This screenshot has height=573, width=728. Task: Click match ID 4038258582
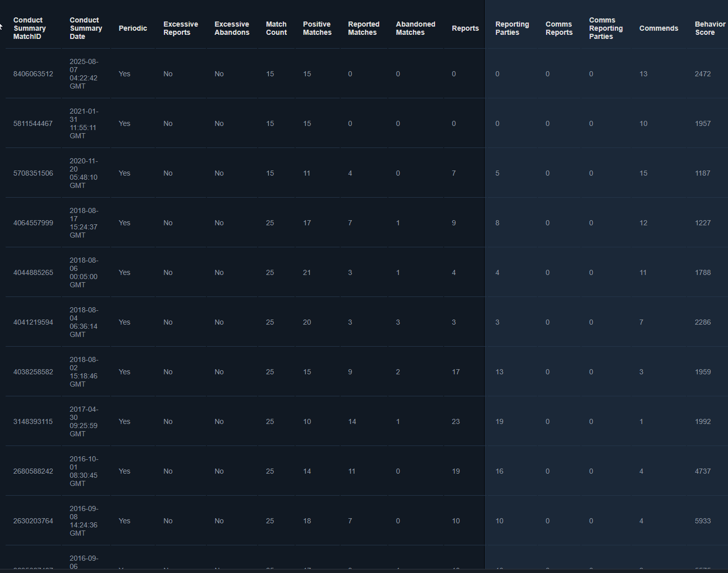coord(33,372)
